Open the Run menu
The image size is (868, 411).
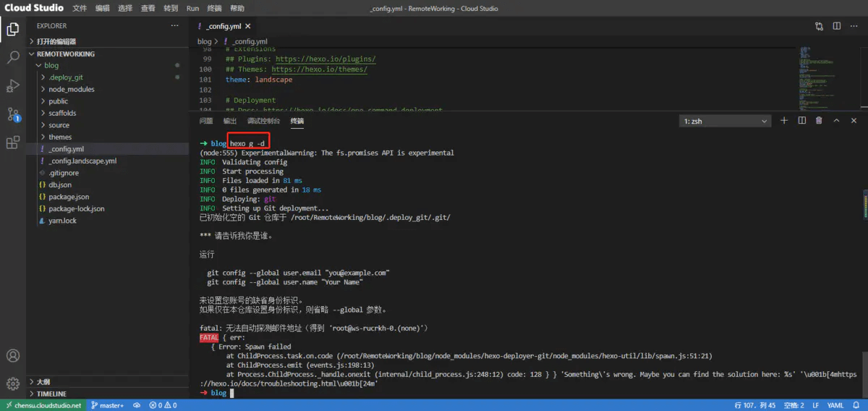[x=192, y=8]
